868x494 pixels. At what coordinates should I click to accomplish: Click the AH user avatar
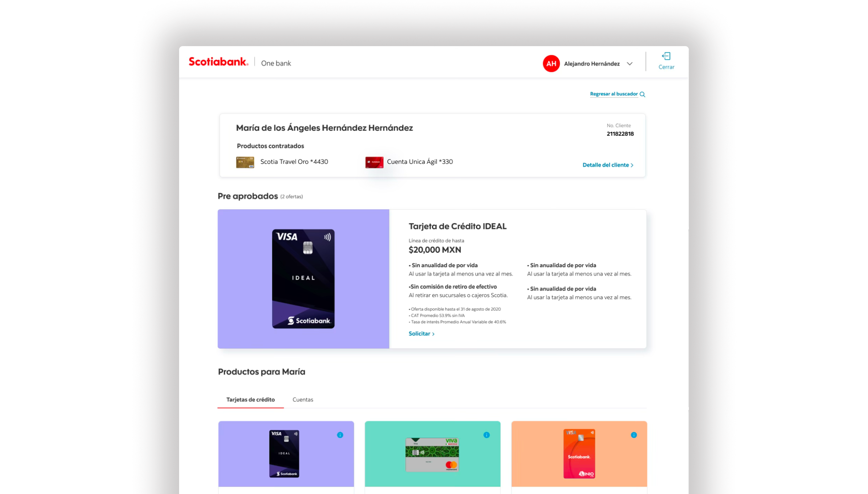tap(551, 64)
